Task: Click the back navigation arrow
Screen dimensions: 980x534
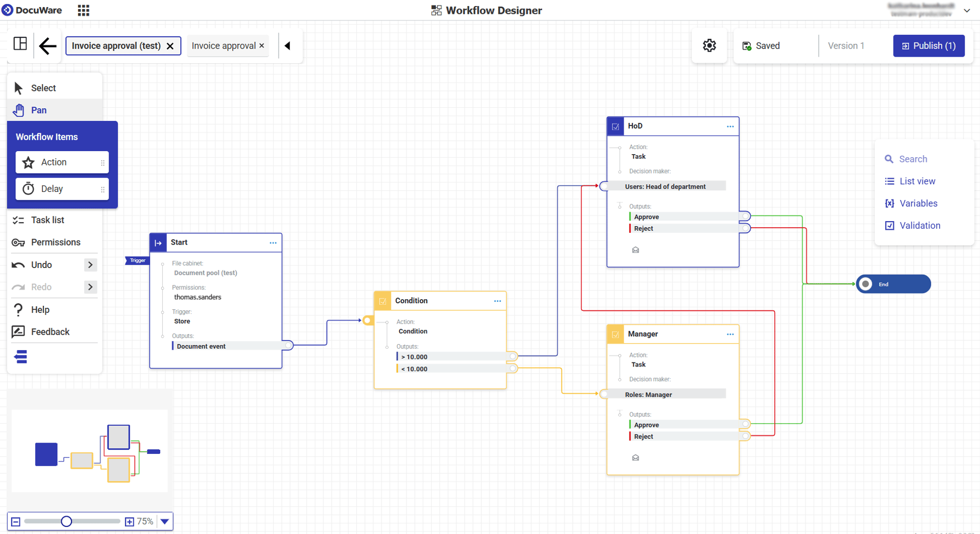Action: pyautogui.click(x=47, y=46)
